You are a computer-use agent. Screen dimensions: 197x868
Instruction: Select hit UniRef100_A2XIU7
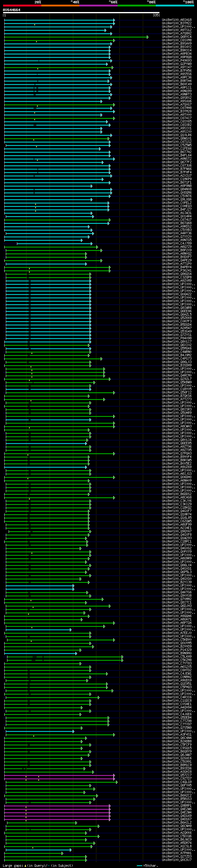coord(177,176)
